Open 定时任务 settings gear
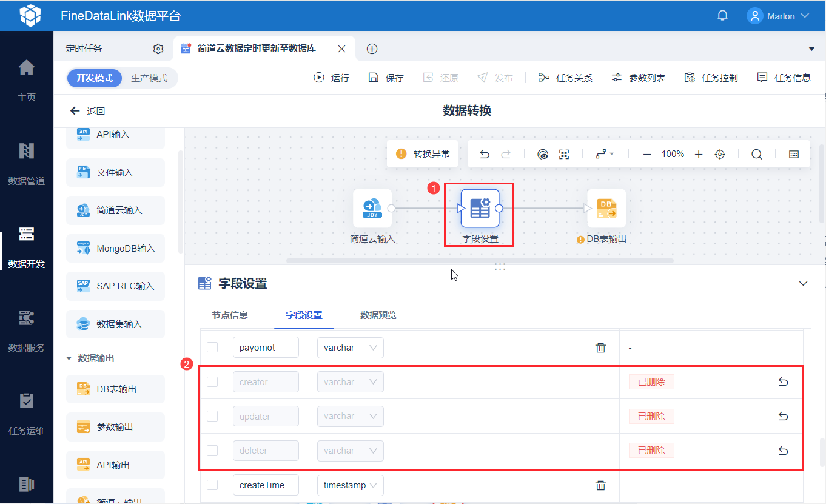This screenshot has width=826, height=504. [x=158, y=49]
